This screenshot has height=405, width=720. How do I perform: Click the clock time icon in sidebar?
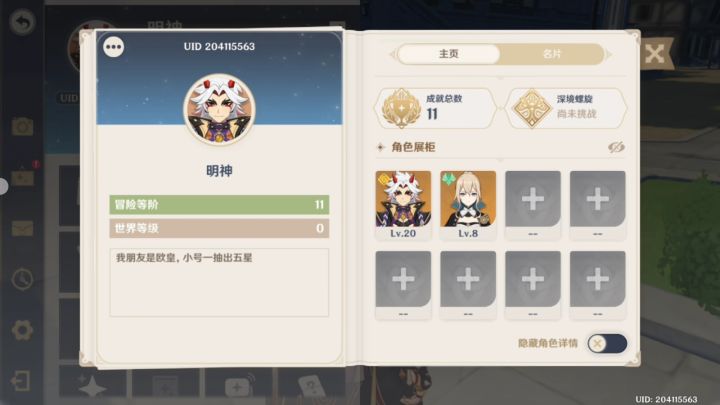(22, 279)
